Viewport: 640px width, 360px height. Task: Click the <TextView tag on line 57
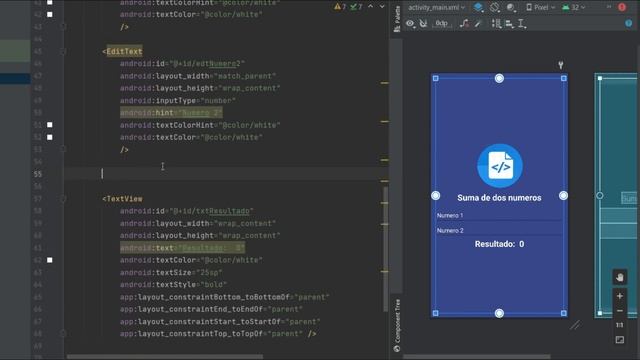click(122, 199)
